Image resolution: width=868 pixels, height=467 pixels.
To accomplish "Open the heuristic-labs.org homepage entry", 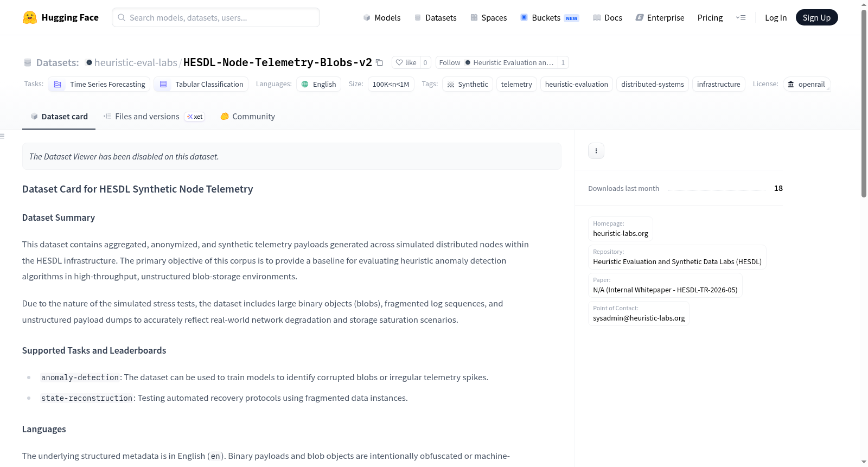I will tap(621, 228).
